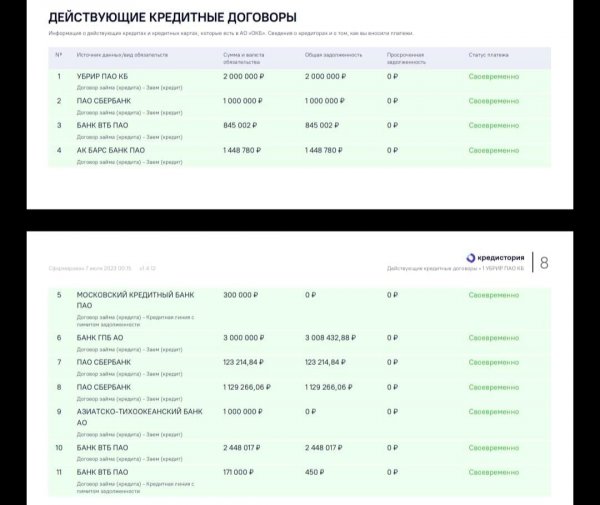
Task: Click БАНК ВТБ ПАО in row 11
Action: click(x=102, y=472)
